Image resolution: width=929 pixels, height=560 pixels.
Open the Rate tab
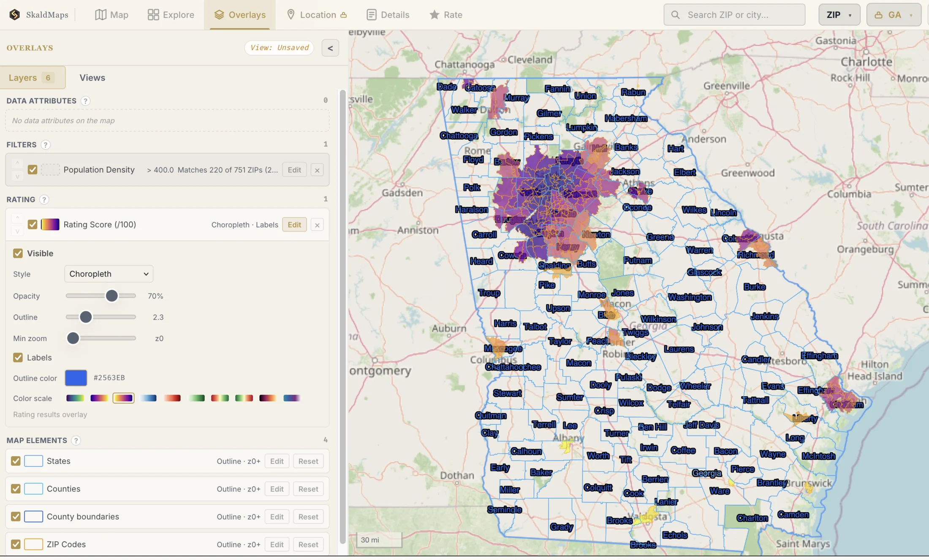445,15
